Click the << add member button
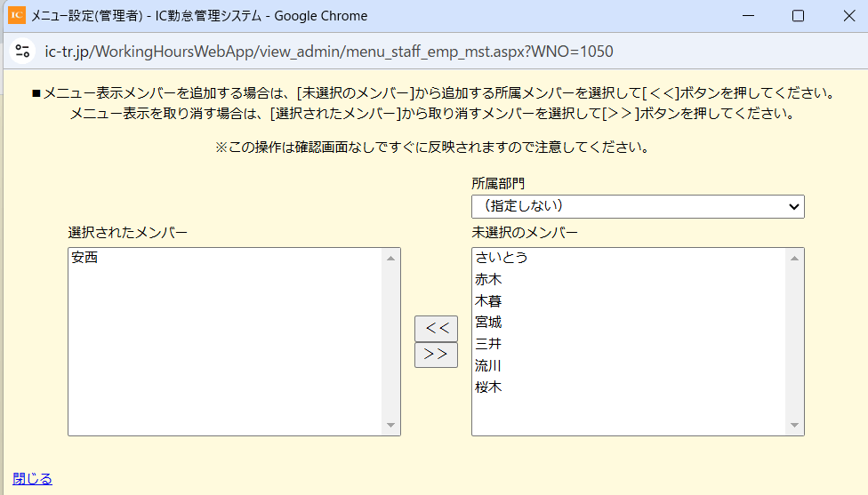 pos(436,329)
